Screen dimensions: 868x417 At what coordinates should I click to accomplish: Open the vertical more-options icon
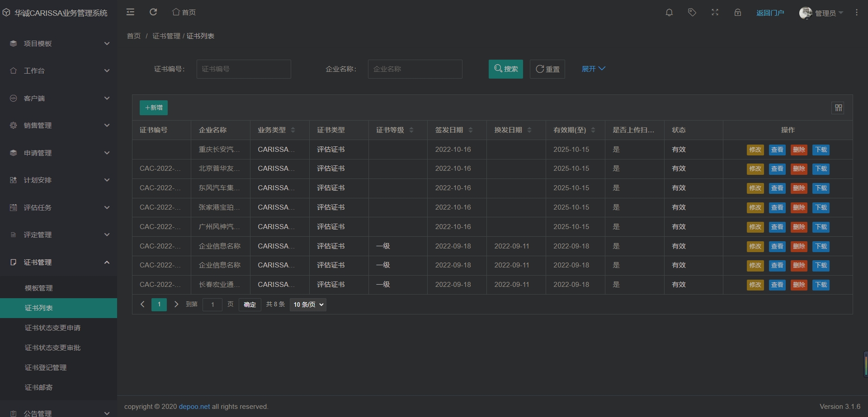856,13
